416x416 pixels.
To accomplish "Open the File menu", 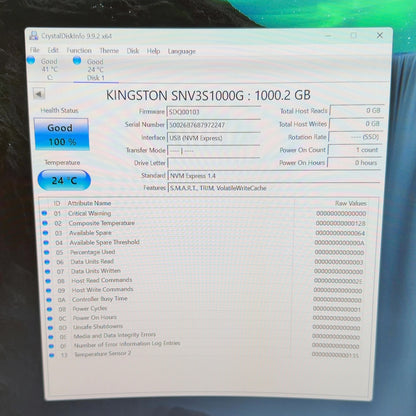I will 35,50.
